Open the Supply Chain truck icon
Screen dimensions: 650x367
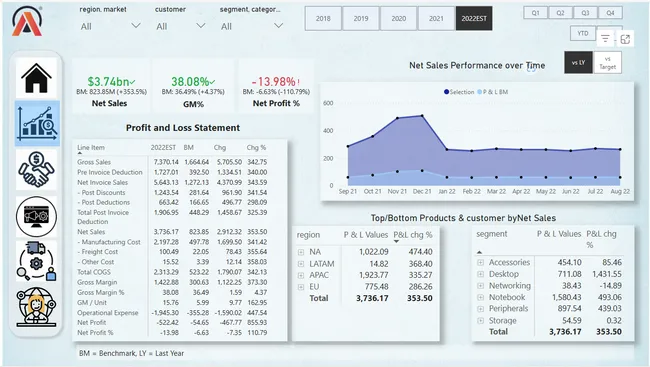click(36, 260)
